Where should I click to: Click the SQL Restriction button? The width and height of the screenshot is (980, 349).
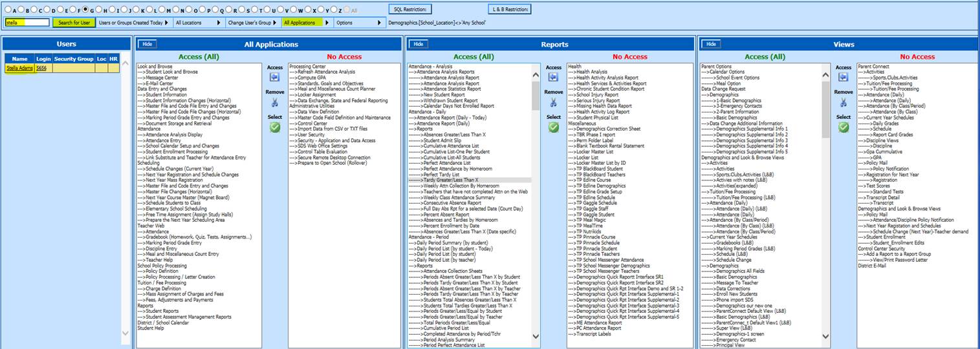tap(409, 9)
